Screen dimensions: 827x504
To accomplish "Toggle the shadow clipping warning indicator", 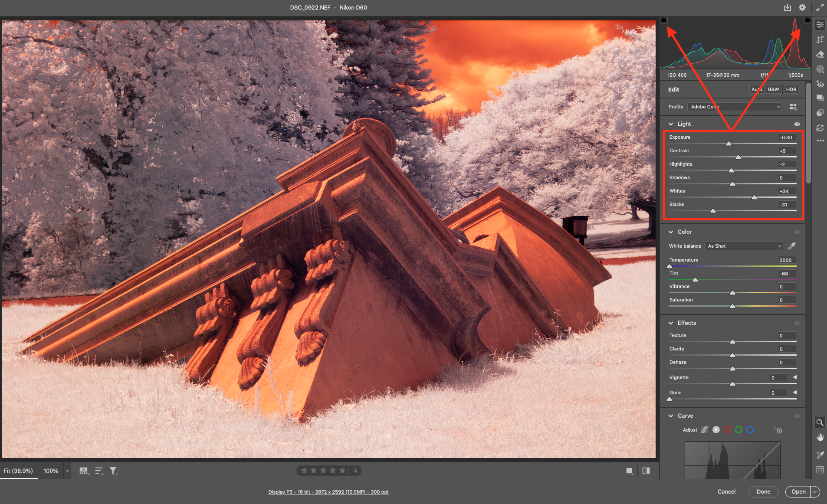I will click(x=663, y=20).
